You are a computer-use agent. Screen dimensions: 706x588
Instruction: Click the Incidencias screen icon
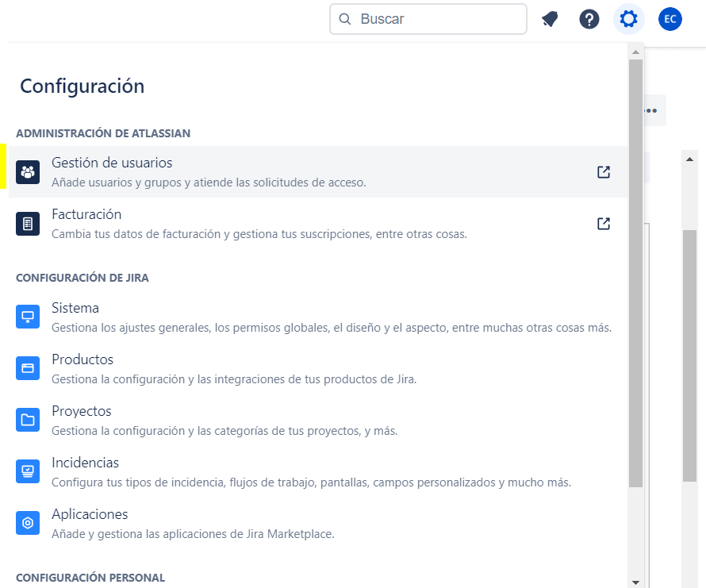click(x=28, y=472)
